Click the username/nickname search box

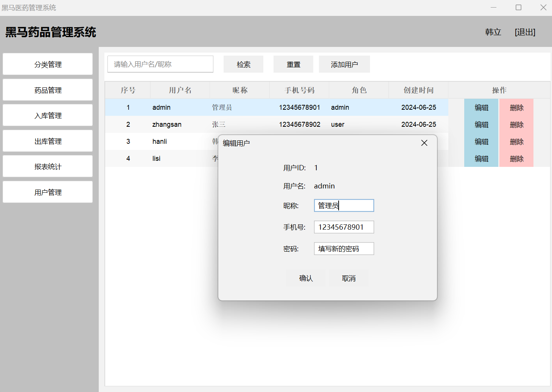(x=160, y=64)
